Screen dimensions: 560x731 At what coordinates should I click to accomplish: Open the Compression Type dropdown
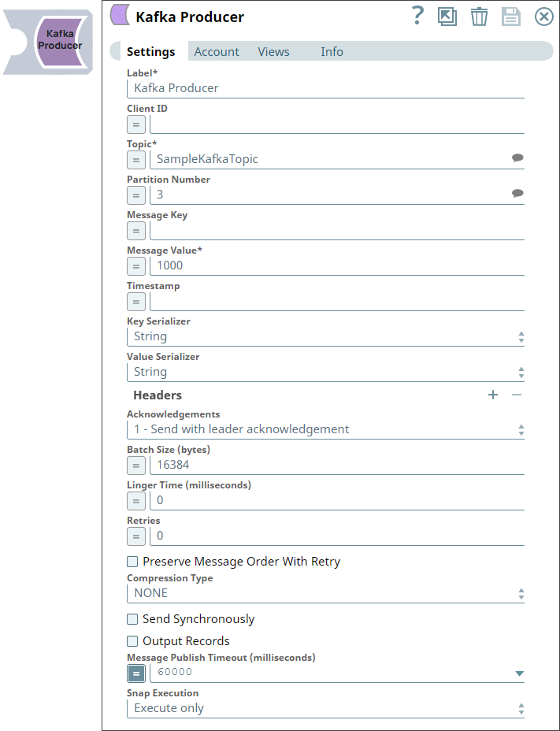click(325, 593)
